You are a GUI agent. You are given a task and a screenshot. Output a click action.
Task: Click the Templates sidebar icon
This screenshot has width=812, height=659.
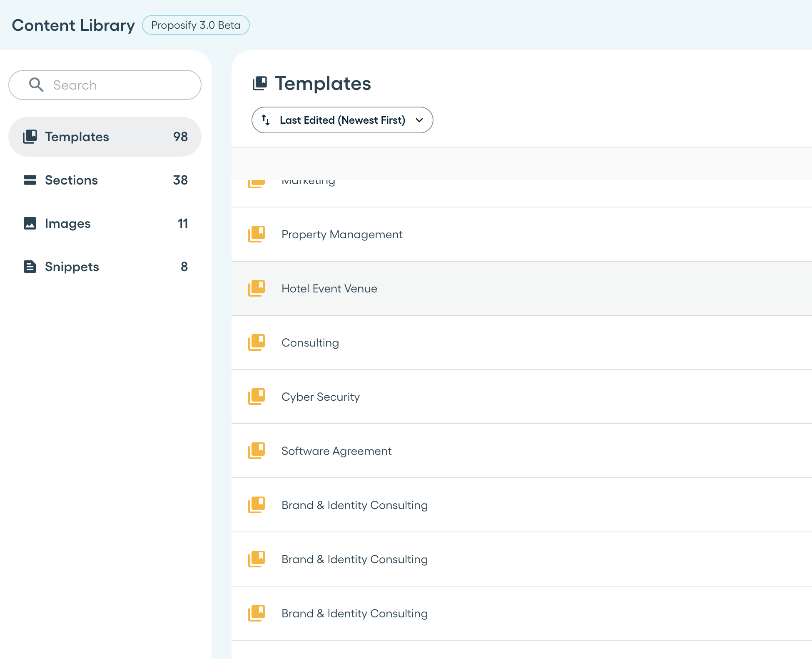click(x=30, y=137)
